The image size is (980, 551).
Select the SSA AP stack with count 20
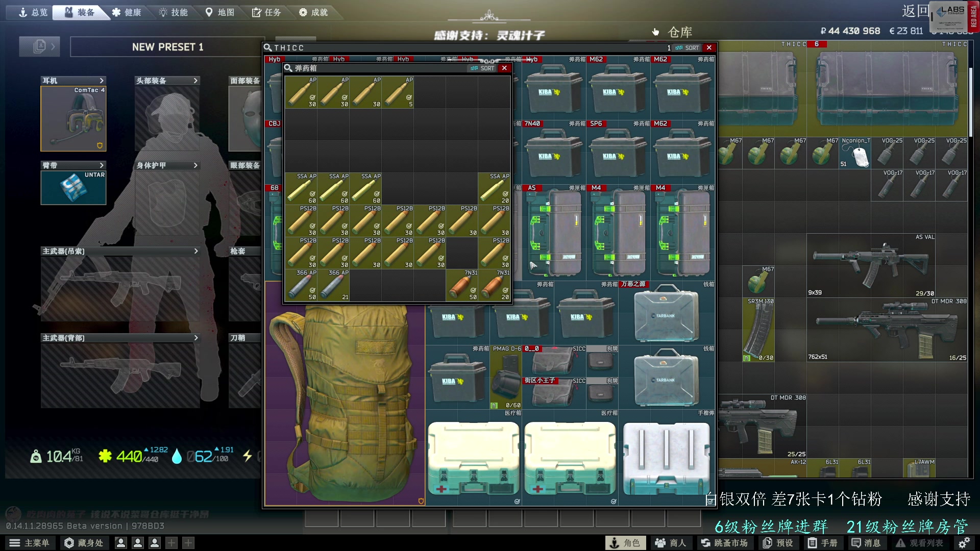pyautogui.click(x=494, y=188)
